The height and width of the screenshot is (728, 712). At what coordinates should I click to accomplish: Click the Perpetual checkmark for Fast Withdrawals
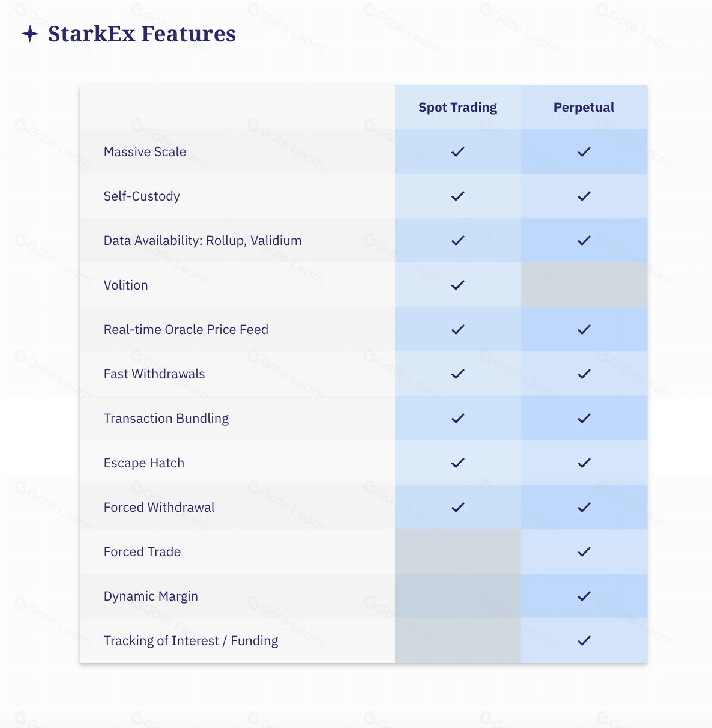(584, 374)
